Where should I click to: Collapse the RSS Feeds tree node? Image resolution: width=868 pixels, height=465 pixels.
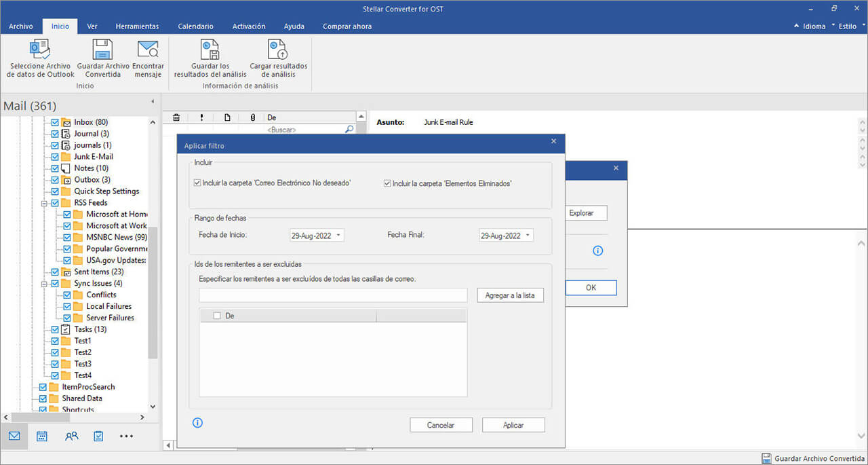44,203
